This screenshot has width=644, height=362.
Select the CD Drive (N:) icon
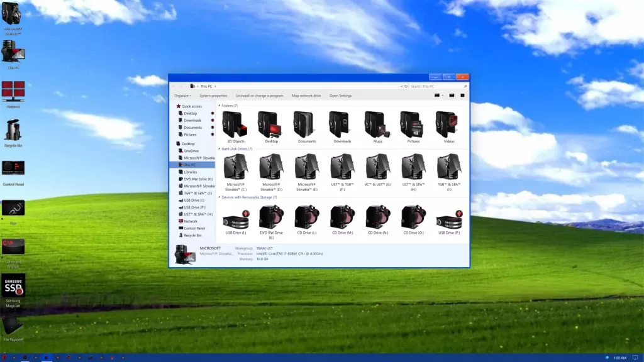tap(378, 219)
